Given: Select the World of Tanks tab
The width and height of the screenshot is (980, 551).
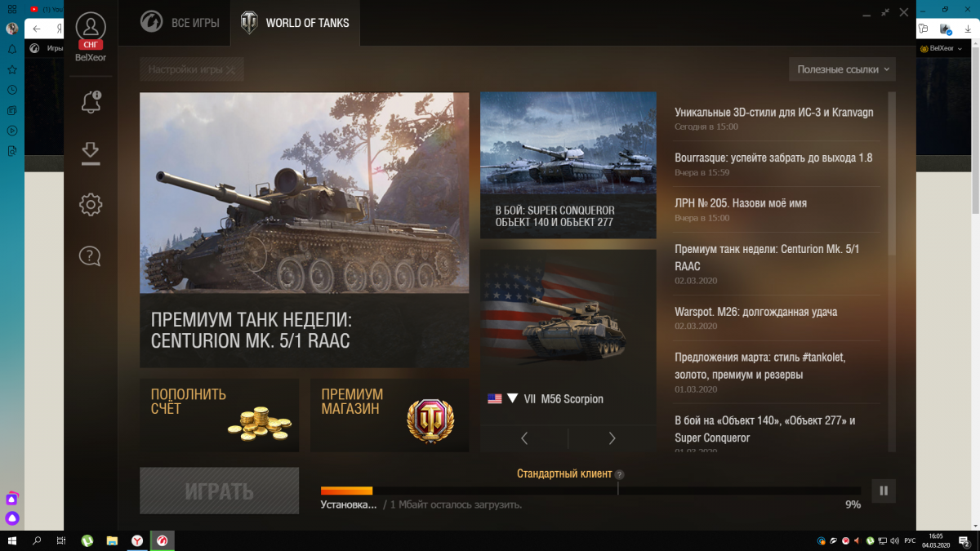Looking at the screenshot, I should 295,23.
